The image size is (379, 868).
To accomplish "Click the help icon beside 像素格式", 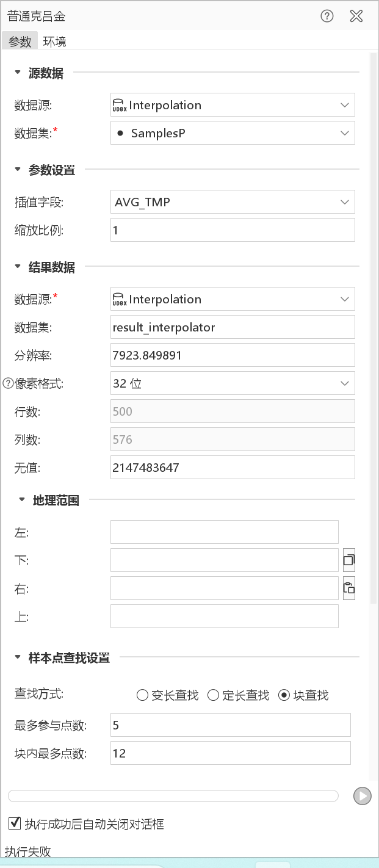I will click(8, 383).
